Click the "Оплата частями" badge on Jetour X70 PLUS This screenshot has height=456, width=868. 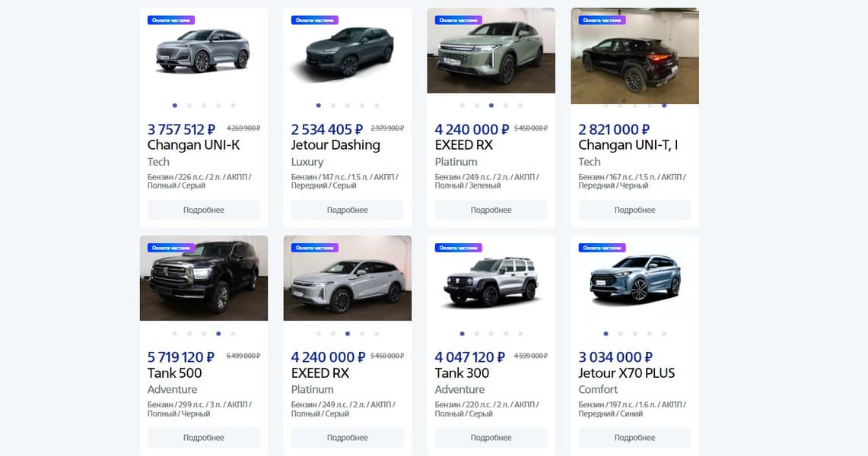tap(602, 248)
